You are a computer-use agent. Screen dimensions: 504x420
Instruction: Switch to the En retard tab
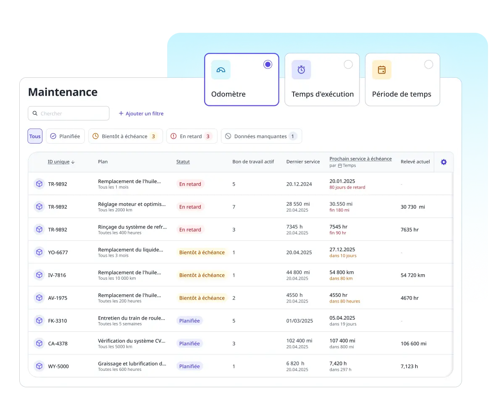[192, 136]
